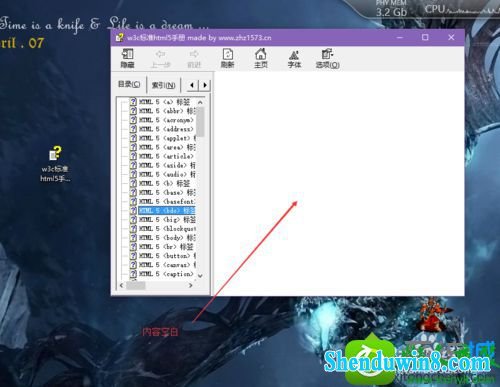Click highlighted HTML 5 <bdo> entry
Screen dimensions: 500x387
tap(162, 210)
